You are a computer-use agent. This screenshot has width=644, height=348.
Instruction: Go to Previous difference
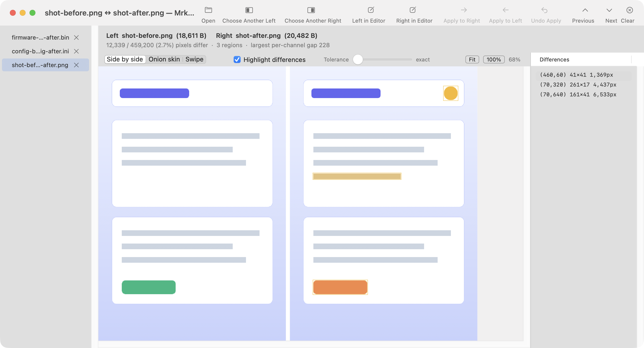tap(585, 10)
